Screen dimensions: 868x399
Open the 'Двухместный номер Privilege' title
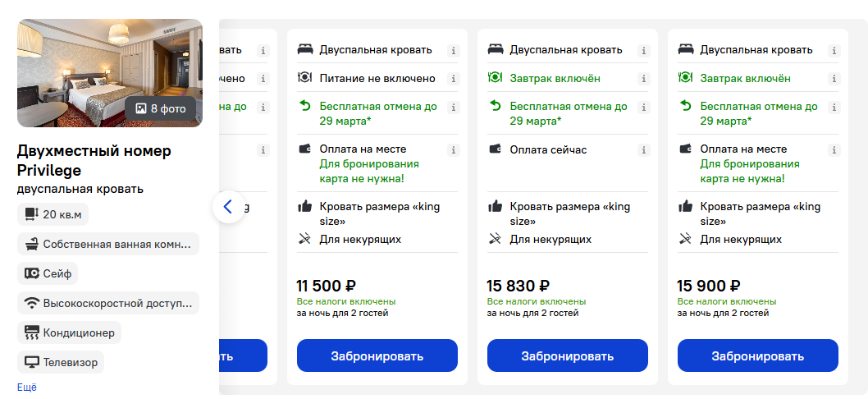[x=94, y=160]
